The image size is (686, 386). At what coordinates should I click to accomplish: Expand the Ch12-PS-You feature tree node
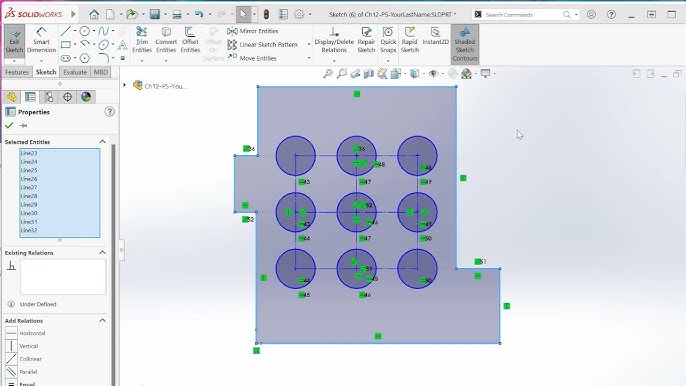[125, 85]
